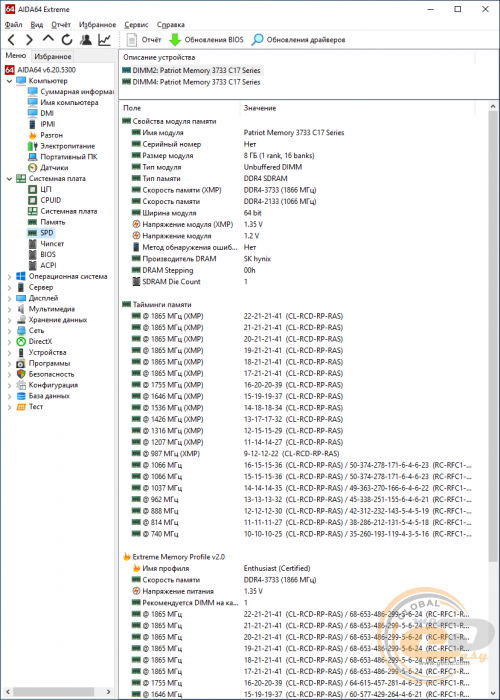Go up one level with up arrow icon
The image size is (500, 700).
pos(48,39)
